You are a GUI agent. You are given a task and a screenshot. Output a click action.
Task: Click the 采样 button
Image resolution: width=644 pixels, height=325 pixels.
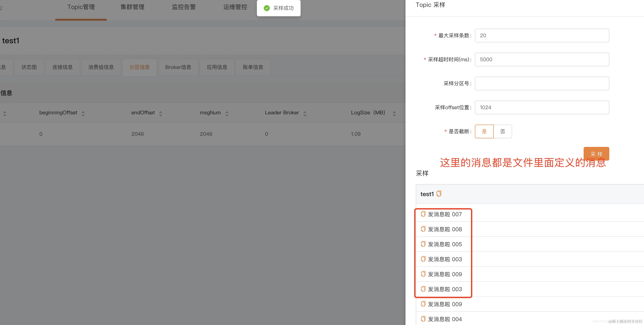(x=596, y=154)
